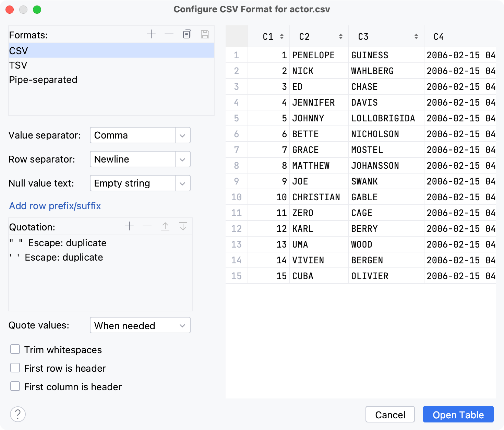
Task: Remove the selected format using the minus icon
Action: pos(169,34)
